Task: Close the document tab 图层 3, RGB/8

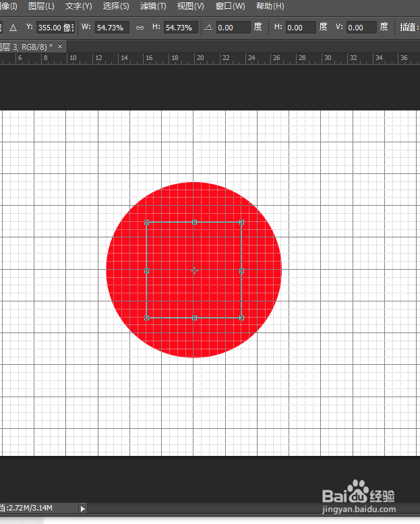Action: (x=60, y=46)
